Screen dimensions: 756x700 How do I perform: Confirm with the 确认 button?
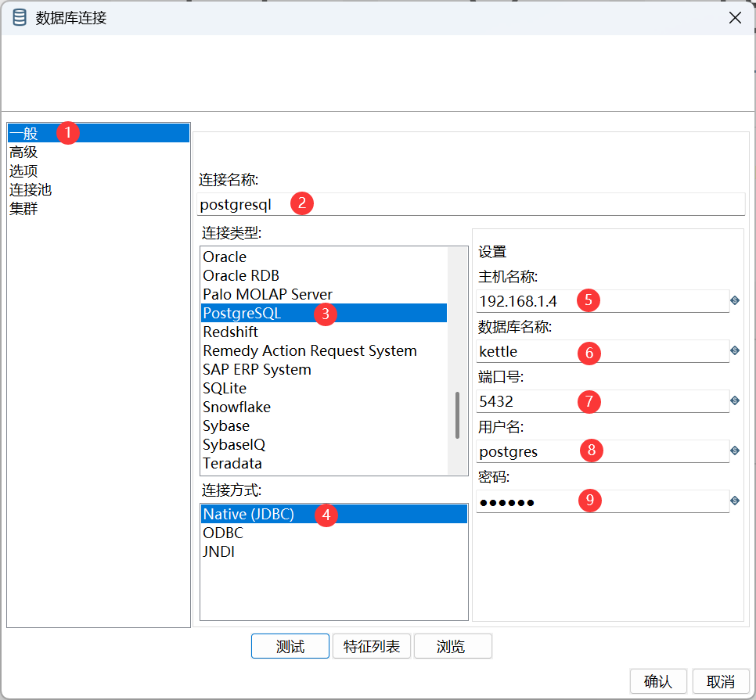point(658,681)
